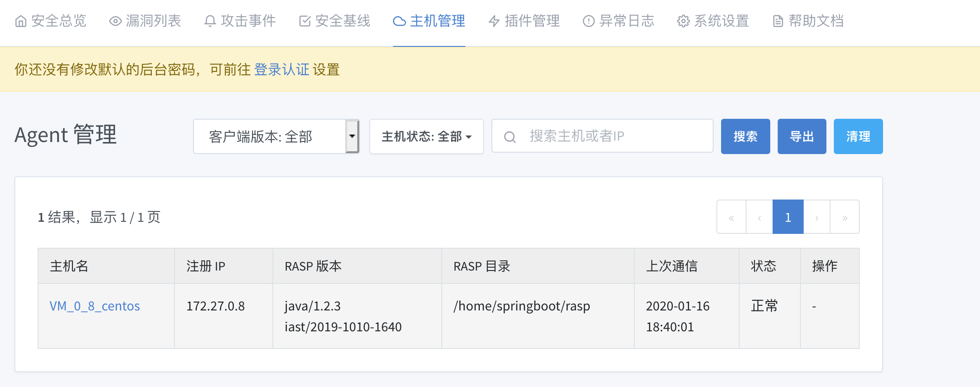Image resolution: width=980 pixels, height=387 pixels.
Task: Go to the 漏洞列表 tab
Action: point(145,21)
